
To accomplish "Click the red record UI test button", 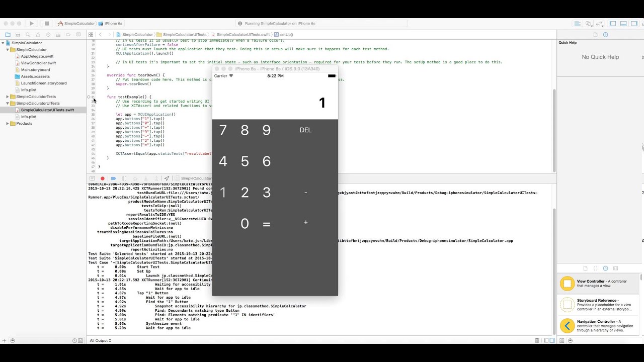I will [103, 178].
